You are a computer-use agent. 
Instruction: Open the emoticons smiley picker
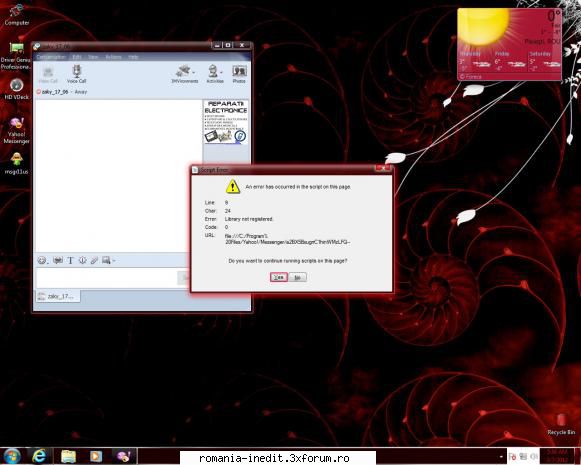pyautogui.click(x=42, y=260)
